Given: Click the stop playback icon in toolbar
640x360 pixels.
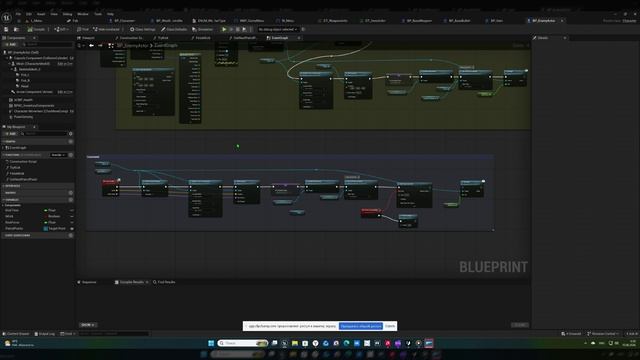Looking at the screenshot, I should [238, 29].
